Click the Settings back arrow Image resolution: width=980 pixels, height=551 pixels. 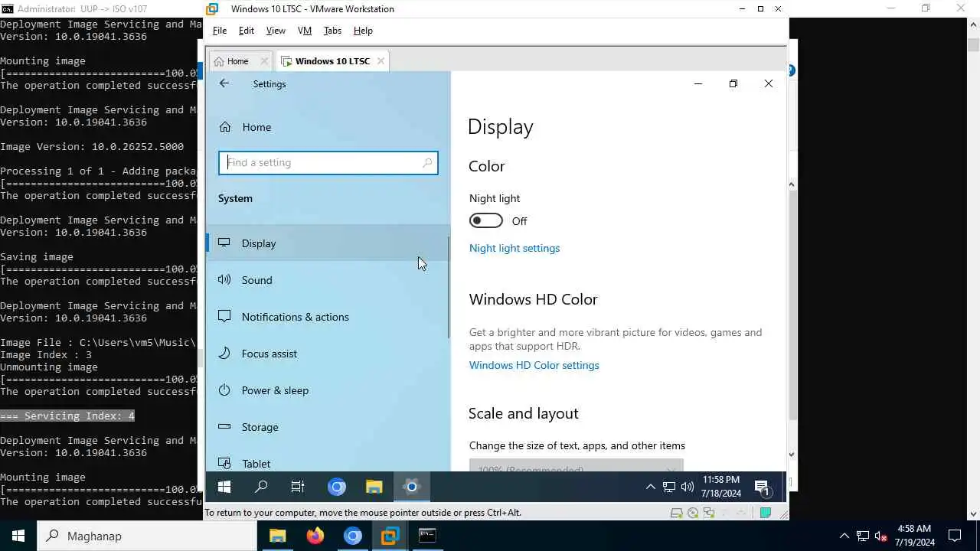tap(224, 83)
